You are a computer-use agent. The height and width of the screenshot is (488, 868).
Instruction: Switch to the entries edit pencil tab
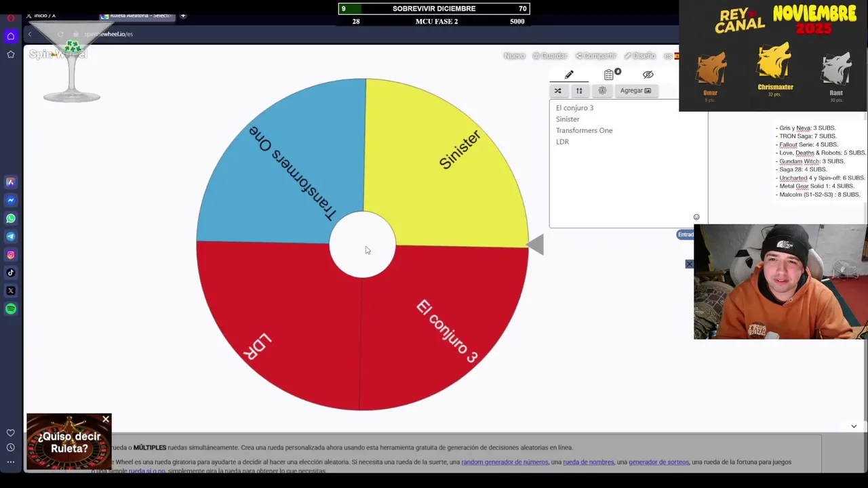(x=569, y=75)
